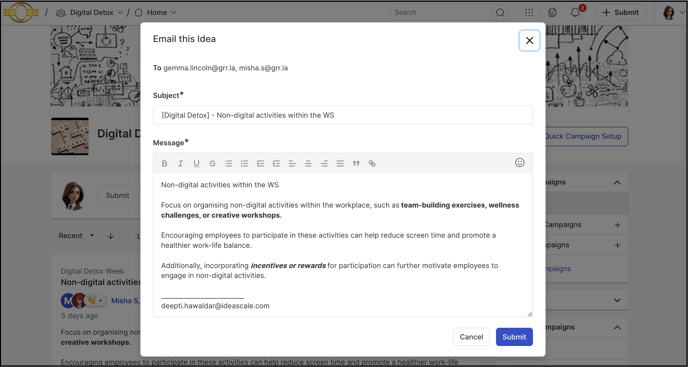This screenshot has width=688, height=367.
Task: Insert a numbered list in message
Action: click(x=244, y=163)
